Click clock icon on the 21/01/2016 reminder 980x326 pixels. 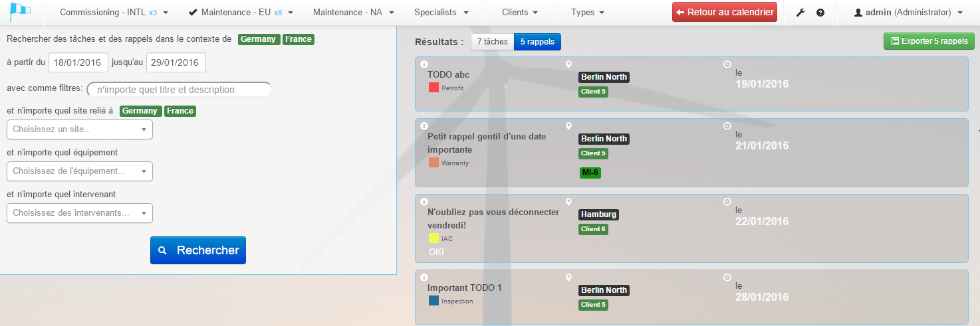point(727,125)
